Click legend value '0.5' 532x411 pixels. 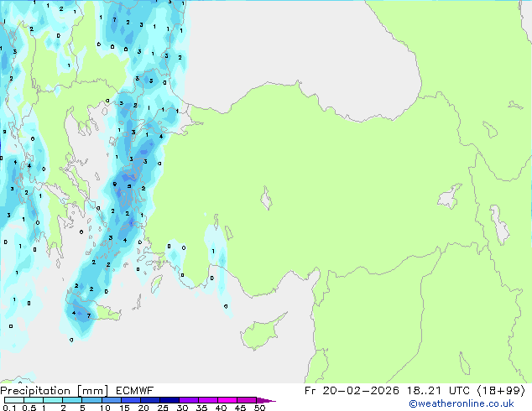[29, 408]
